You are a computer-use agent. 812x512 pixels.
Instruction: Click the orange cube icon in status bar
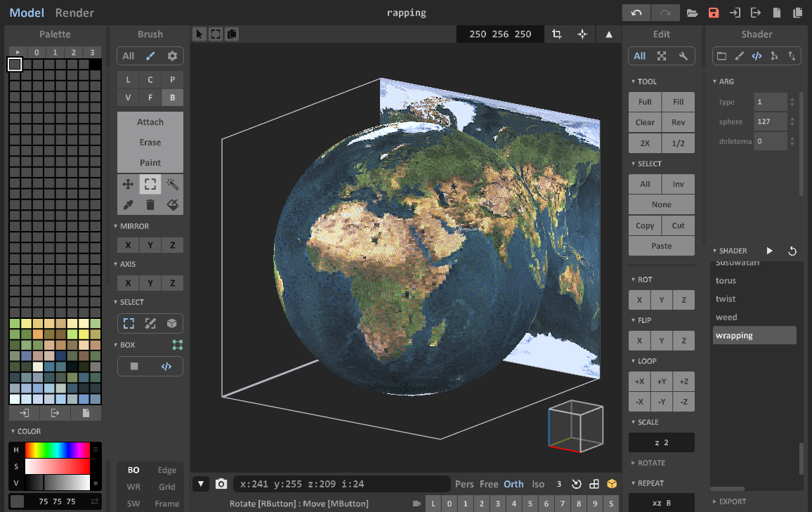click(x=612, y=484)
